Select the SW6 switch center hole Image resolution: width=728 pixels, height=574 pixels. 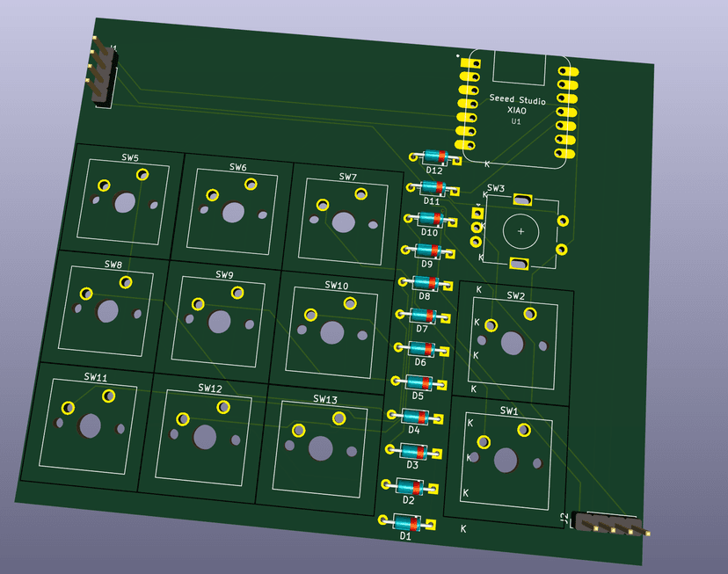[234, 212]
